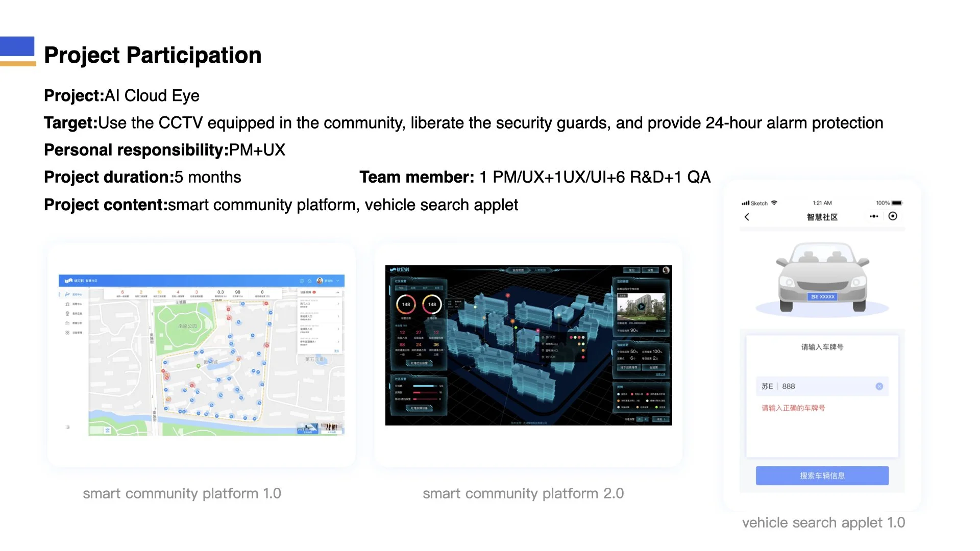The height and width of the screenshot is (551, 980).
Task: Switch to the 人流地图 tab on dashboard 2.0
Action: [541, 270]
